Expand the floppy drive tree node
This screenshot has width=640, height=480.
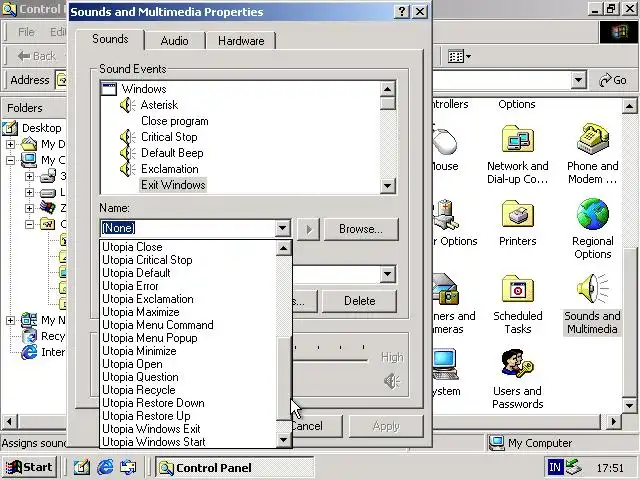coord(29,176)
